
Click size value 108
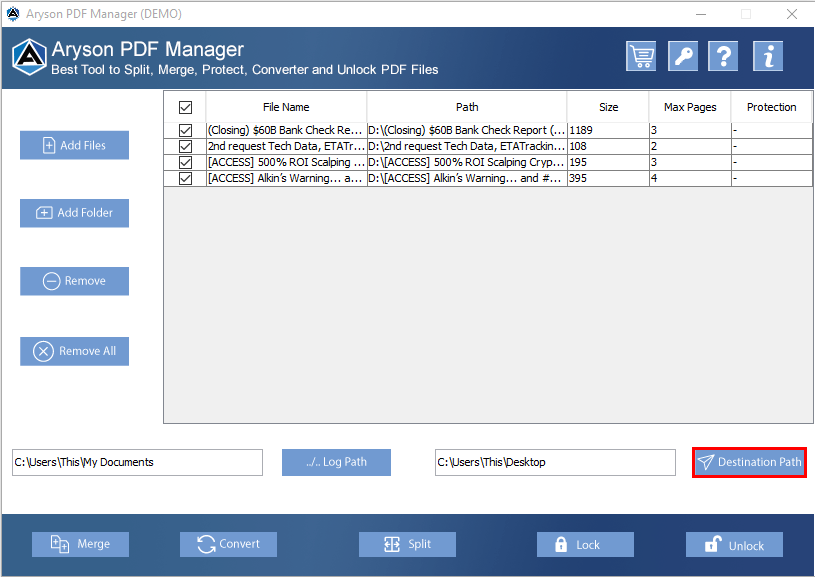tap(578, 146)
